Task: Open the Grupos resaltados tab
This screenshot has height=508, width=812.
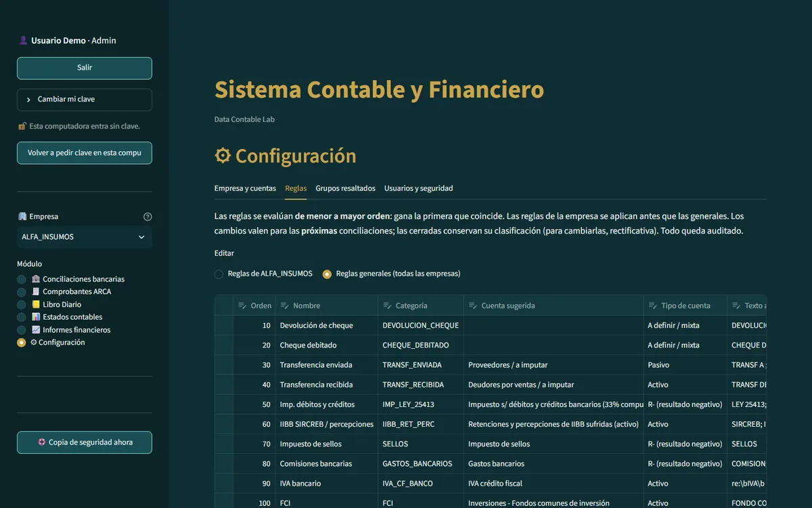Action: coord(345,188)
